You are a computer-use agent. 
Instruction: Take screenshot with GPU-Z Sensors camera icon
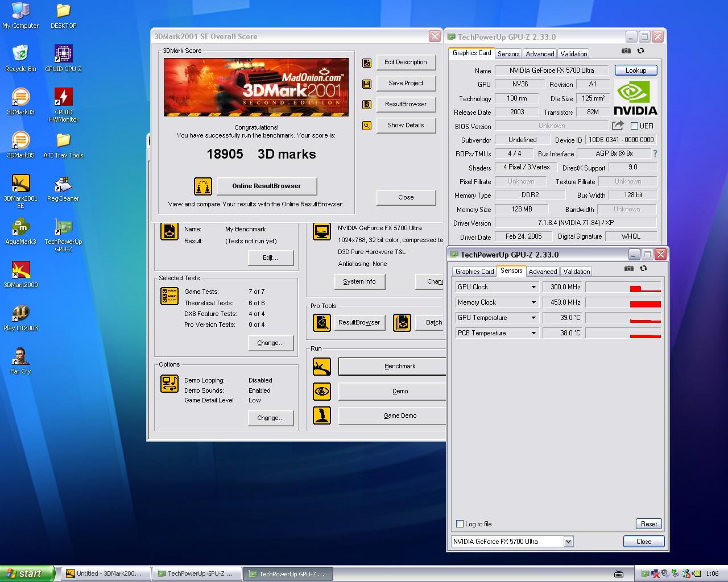click(628, 268)
